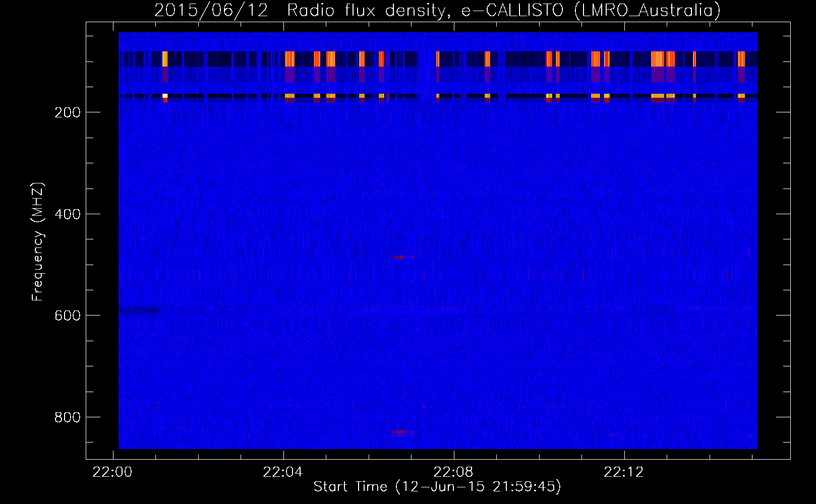Click the 400 frequency tick label
This screenshot has height=504, width=816.
point(68,214)
